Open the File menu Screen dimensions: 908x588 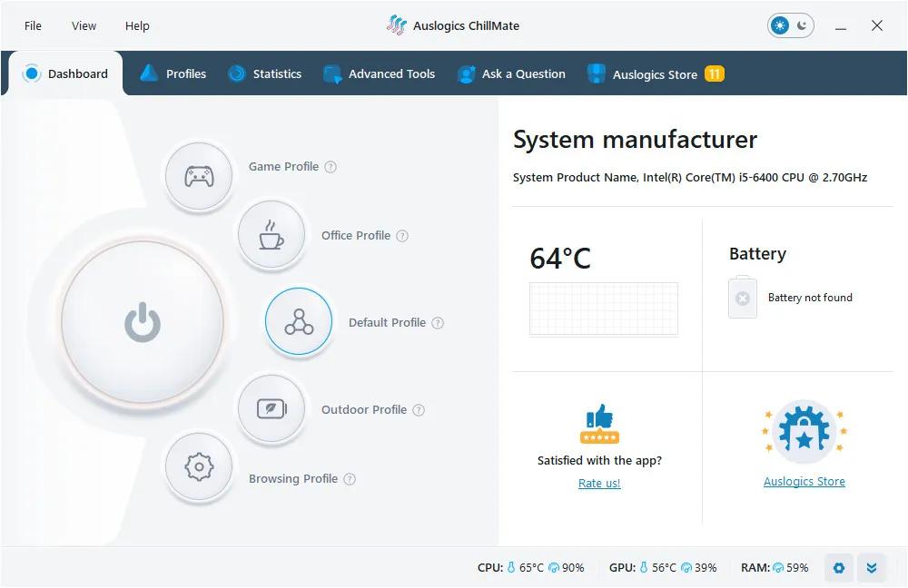point(33,26)
